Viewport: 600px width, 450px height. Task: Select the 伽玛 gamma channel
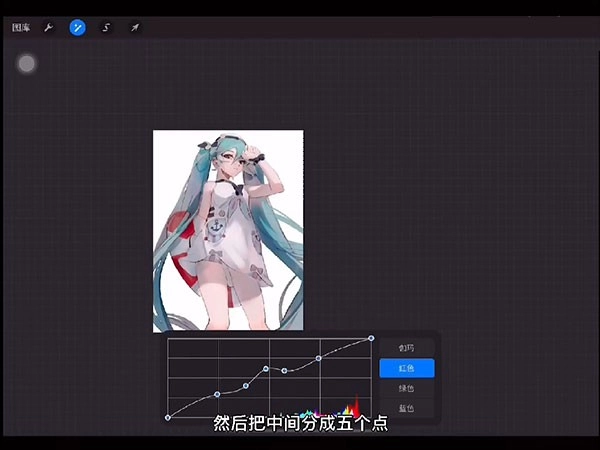tap(406, 348)
